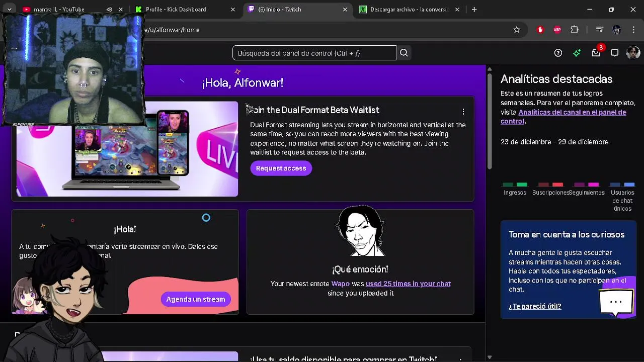Open the red shield extension icon
This screenshot has width=644, height=362.
coord(540,30)
